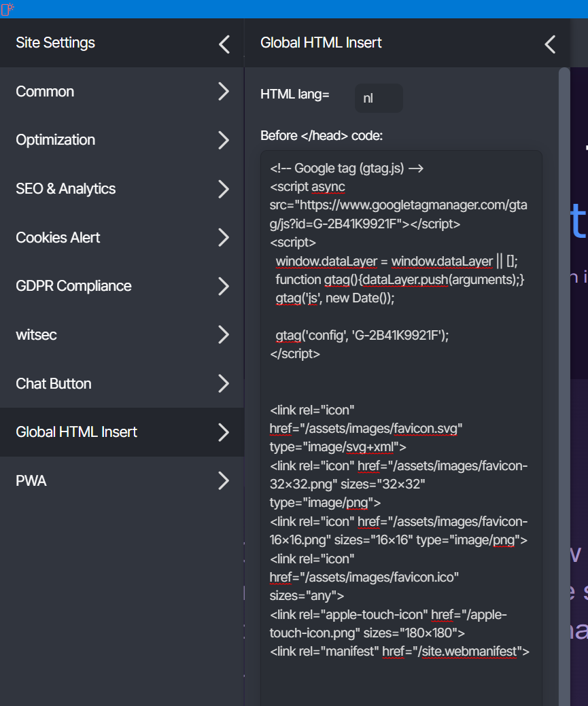Open the SEO & Analytics section
This screenshot has width=588, height=706.
(66, 189)
